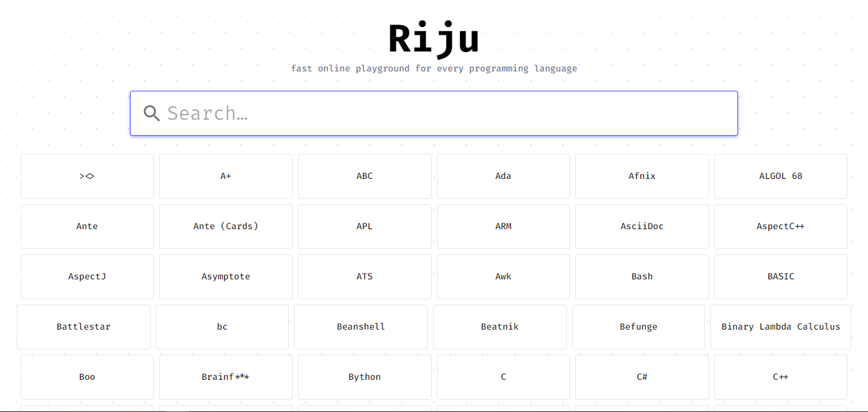The width and height of the screenshot is (868, 412).
Task: Select the bc language tile
Action: click(222, 326)
